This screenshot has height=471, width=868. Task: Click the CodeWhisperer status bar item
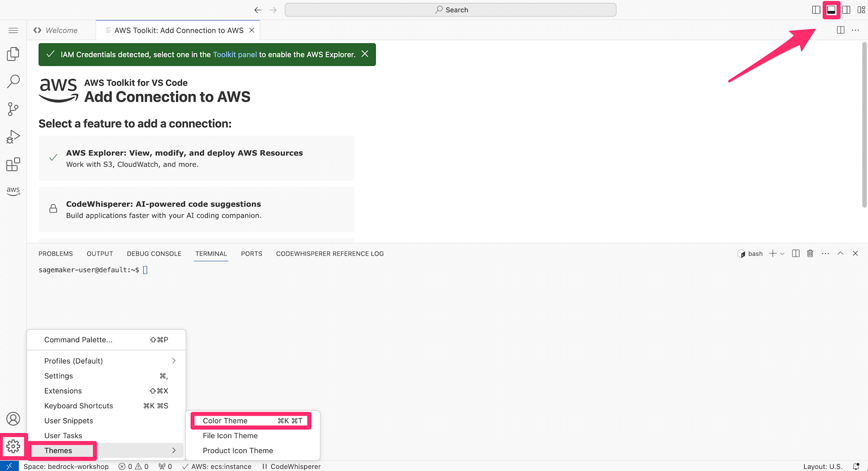click(291, 466)
